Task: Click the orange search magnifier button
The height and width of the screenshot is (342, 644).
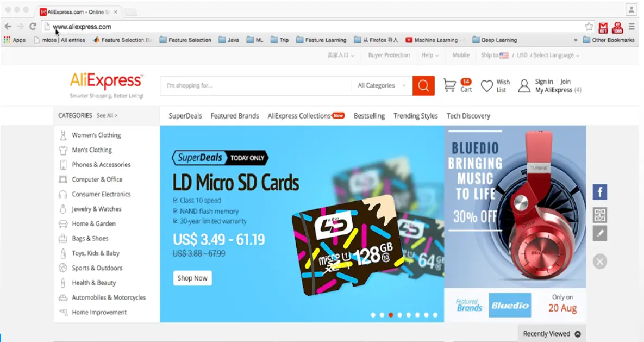Action: pyautogui.click(x=423, y=85)
